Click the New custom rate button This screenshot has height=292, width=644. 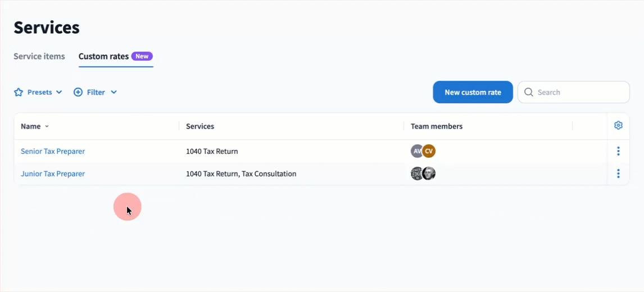coord(473,92)
